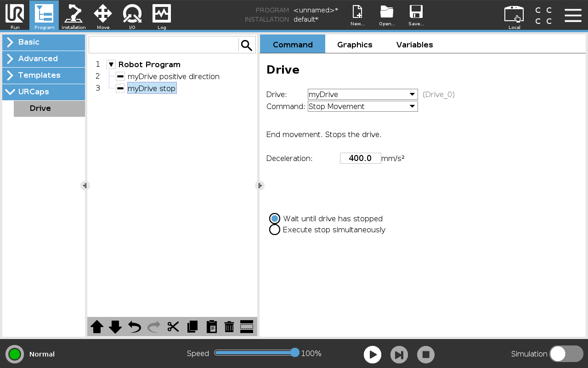The width and height of the screenshot is (588, 368).
Task: Click the Save program icon
Action: pyautogui.click(x=416, y=16)
